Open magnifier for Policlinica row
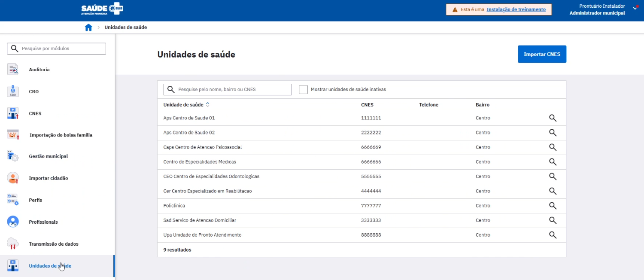Image resolution: width=644 pixels, height=280 pixels. pos(553,206)
